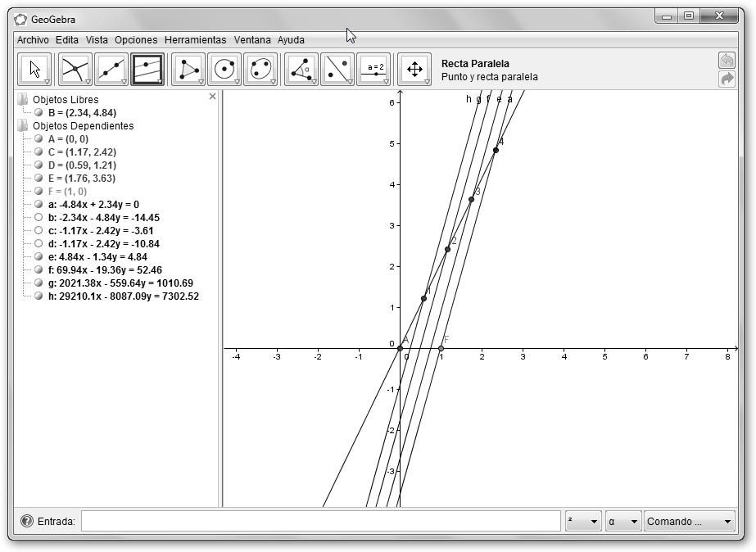Select the Reflect about line tool
Viewport: 756px width, 552px height.
coord(337,70)
